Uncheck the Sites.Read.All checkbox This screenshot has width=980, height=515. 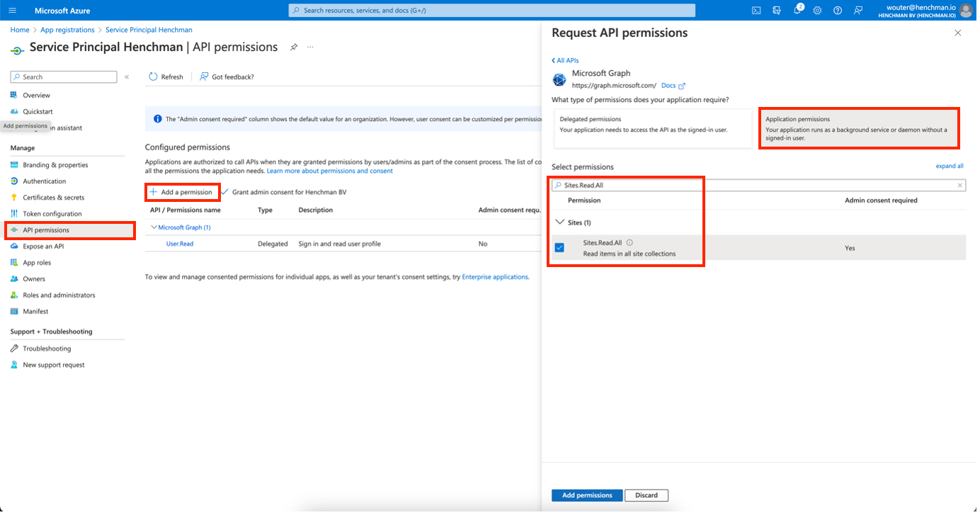coord(559,247)
